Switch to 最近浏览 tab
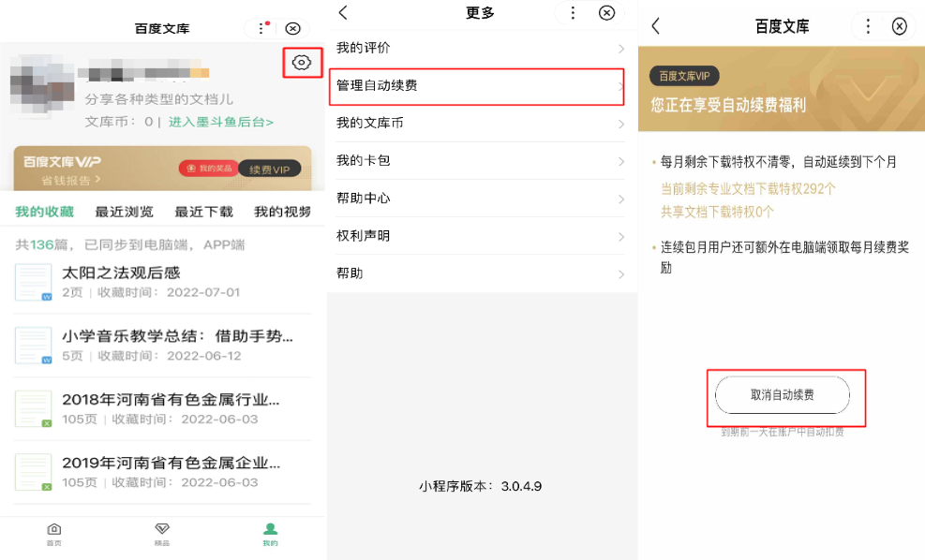The width and height of the screenshot is (925, 560). 125,212
